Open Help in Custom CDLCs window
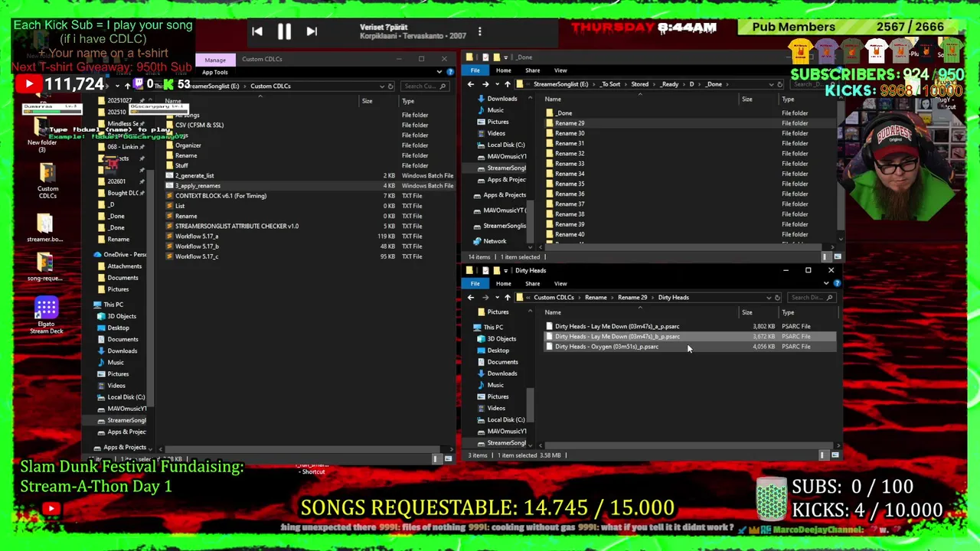The height and width of the screenshot is (551, 980). click(x=449, y=72)
